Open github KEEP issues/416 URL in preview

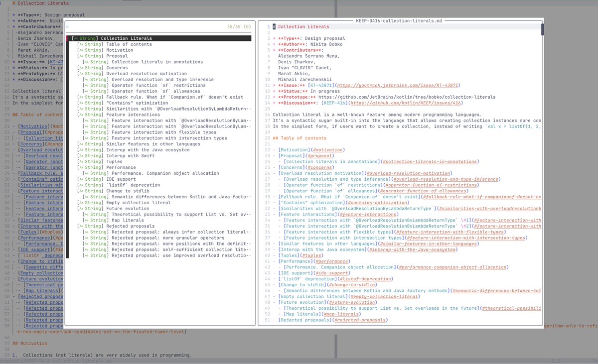pos(406,103)
